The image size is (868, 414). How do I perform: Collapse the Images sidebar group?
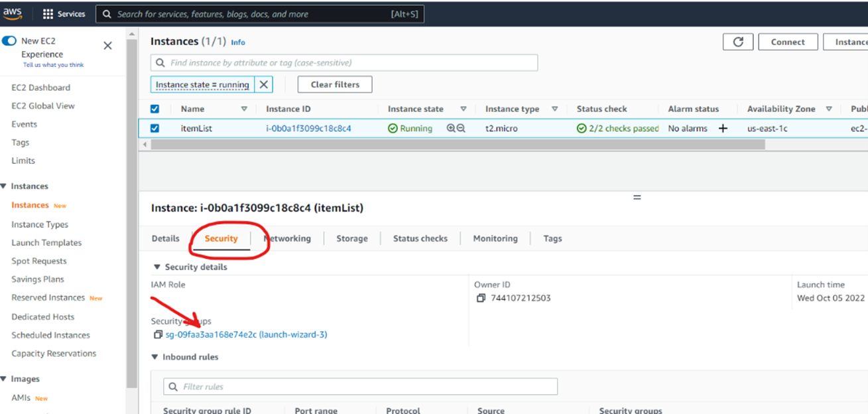pyautogui.click(x=4, y=379)
